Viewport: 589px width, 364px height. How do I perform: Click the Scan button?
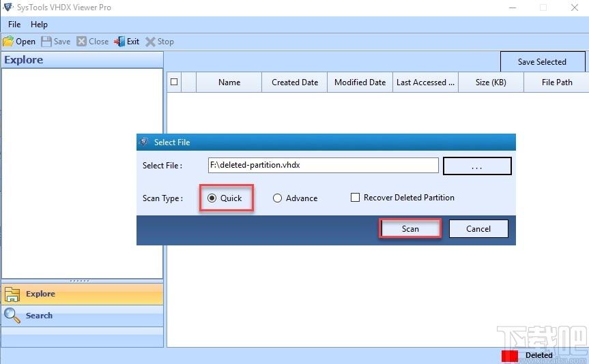410,229
